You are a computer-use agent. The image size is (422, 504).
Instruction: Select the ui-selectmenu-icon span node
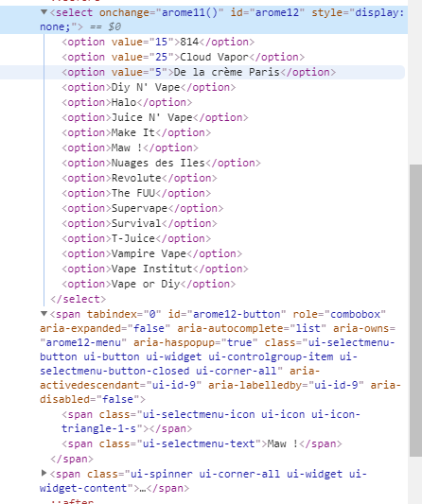click(x=211, y=422)
